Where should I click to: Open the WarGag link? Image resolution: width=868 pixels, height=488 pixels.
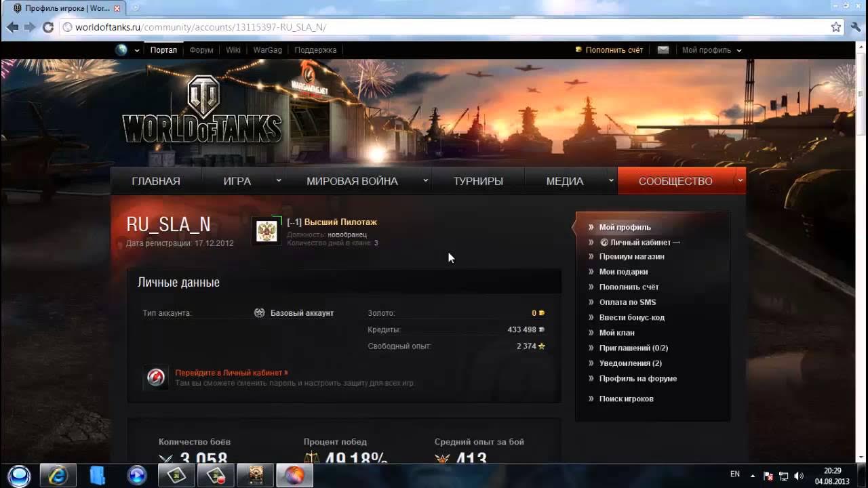tap(267, 50)
